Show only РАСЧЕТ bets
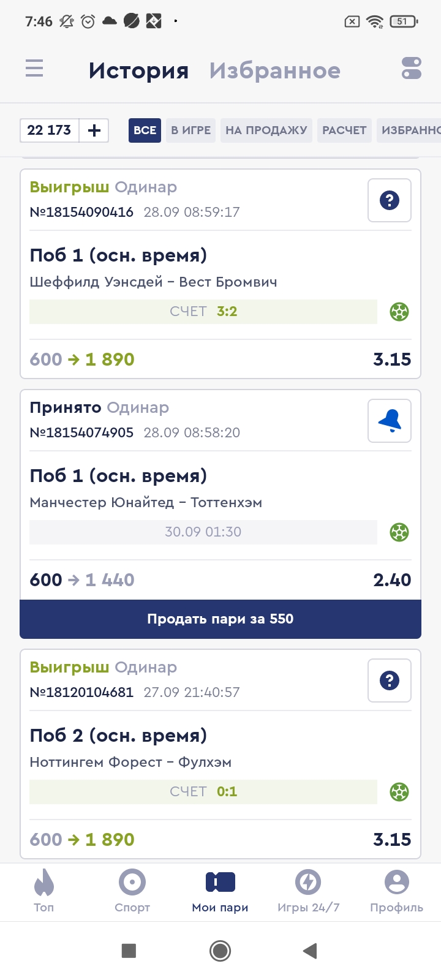 (x=344, y=130)
